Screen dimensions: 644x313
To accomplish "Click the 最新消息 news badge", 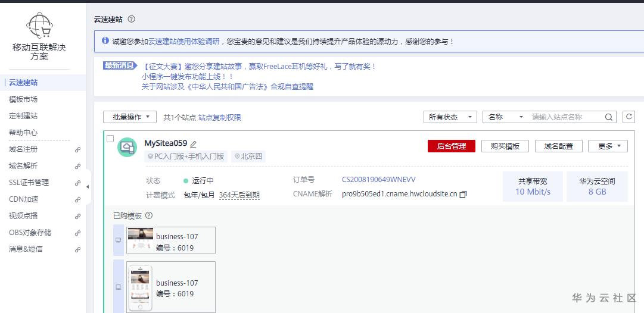I will (120, 65).
